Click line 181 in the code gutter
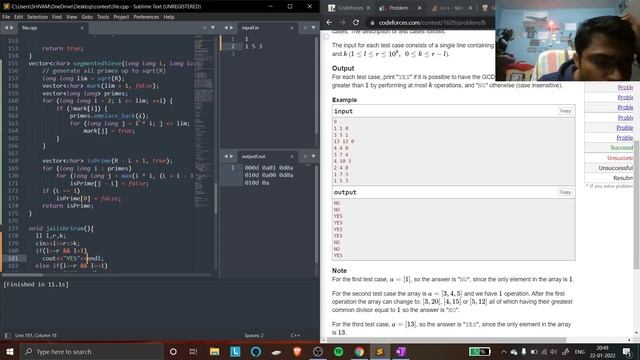640x360 pixels. [x=13, y=258]
